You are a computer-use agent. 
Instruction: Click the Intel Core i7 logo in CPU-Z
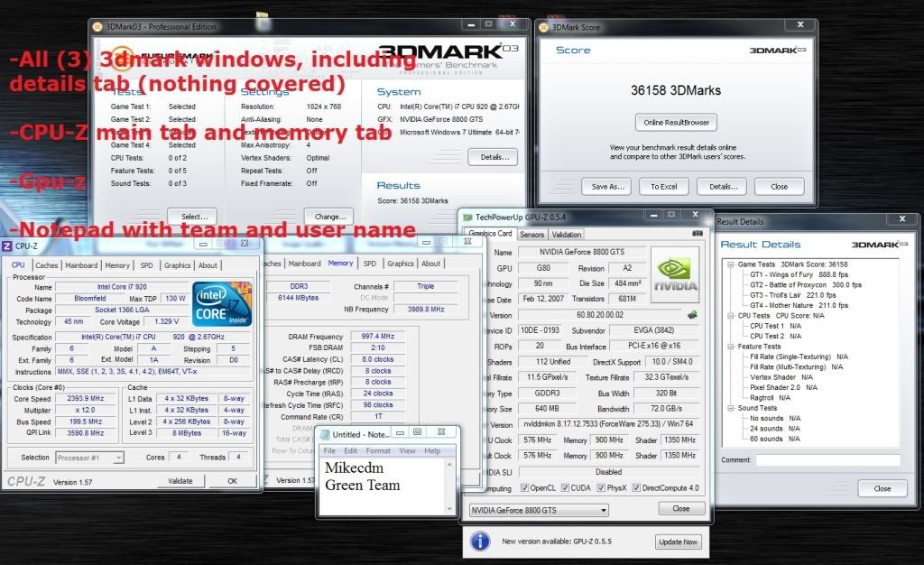[x=222, y=304]
